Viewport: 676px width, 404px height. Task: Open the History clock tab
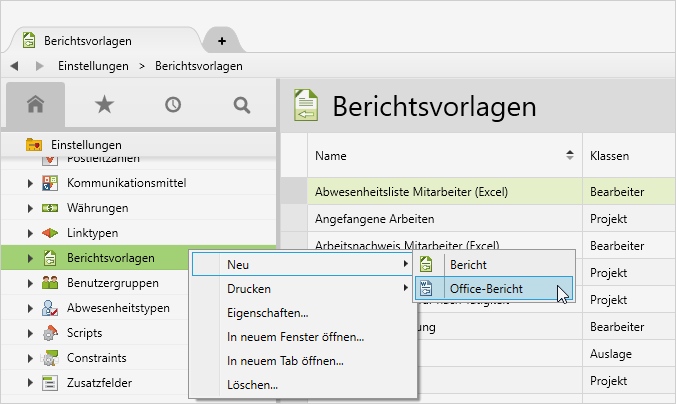[x=173, y=105]
